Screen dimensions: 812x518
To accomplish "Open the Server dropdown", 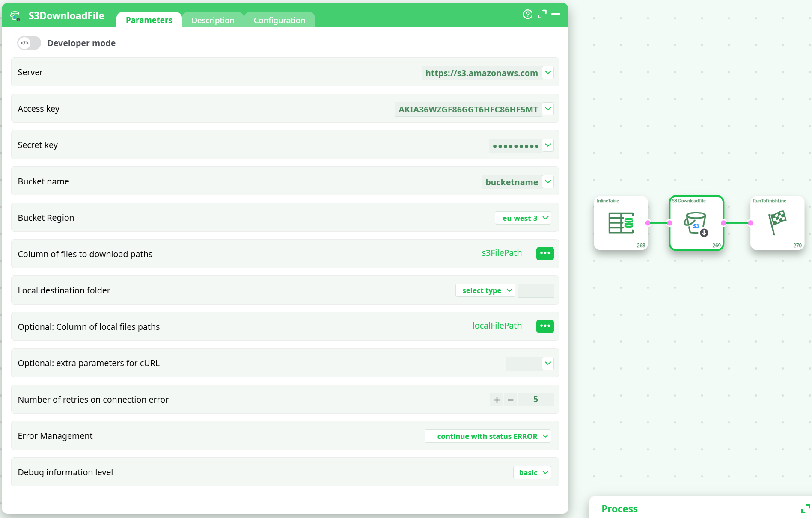I will click(548, 72).
